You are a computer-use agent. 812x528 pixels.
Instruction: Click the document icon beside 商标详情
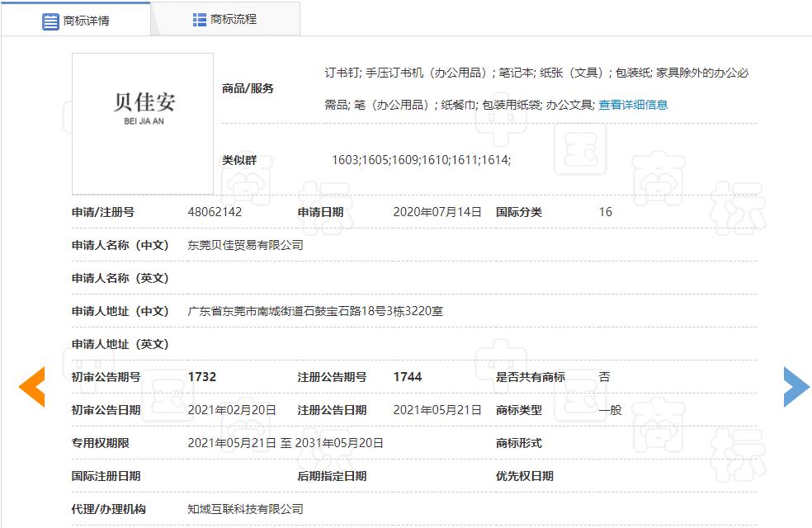point(50,21)
